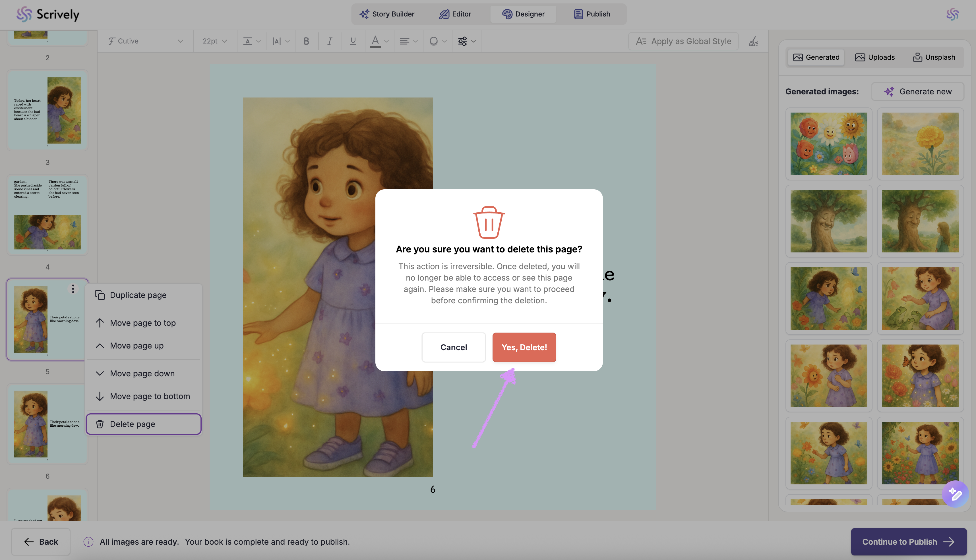Click the clear formatting broom icon
This screenshot has width=976, height=560.
(x=754, y=42)
